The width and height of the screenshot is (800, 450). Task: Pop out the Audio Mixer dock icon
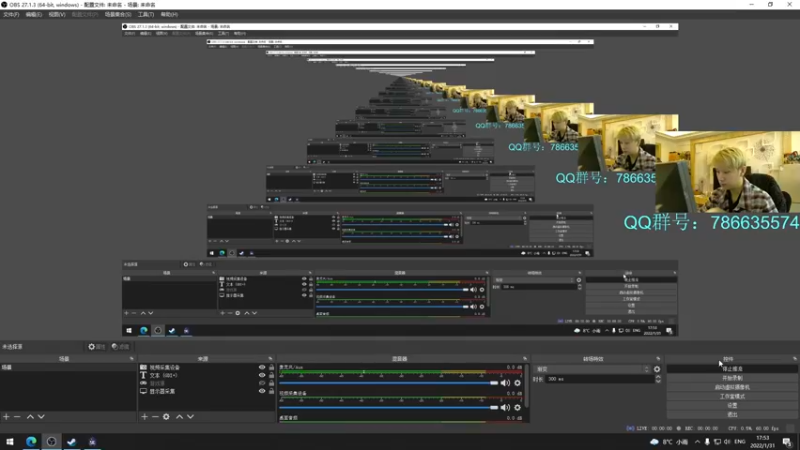524,359
